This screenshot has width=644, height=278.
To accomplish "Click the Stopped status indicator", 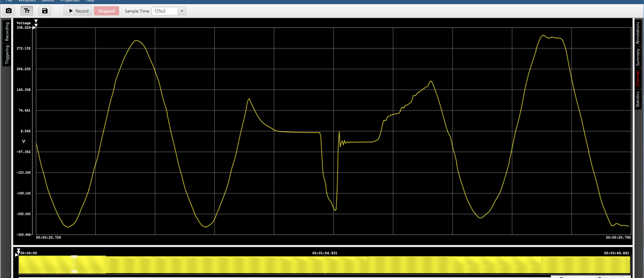I will point(106,11).
